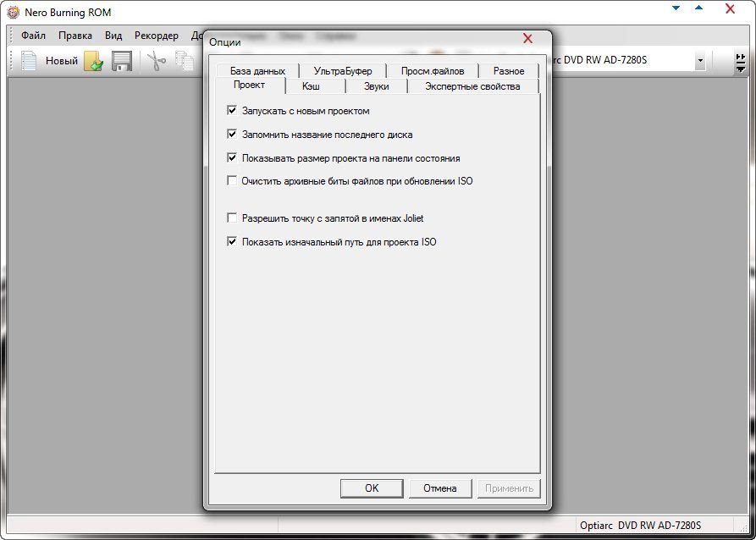Screen dimensions: 756x540
Task: Click the Copy icon in toolbar
Action: click(183, 61)
